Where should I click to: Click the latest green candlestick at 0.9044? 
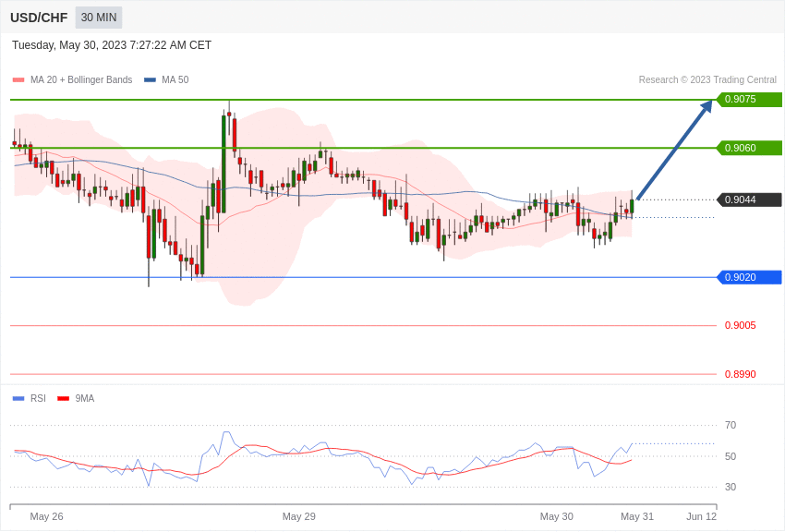632,206
